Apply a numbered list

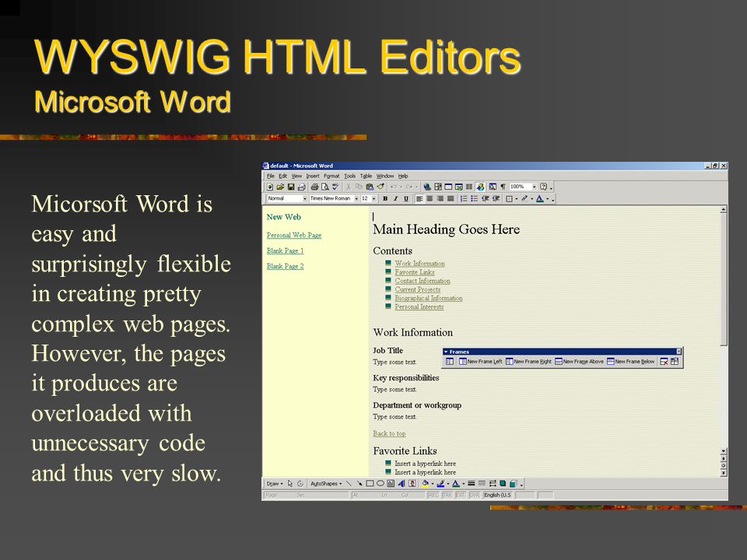pos(464,199)
